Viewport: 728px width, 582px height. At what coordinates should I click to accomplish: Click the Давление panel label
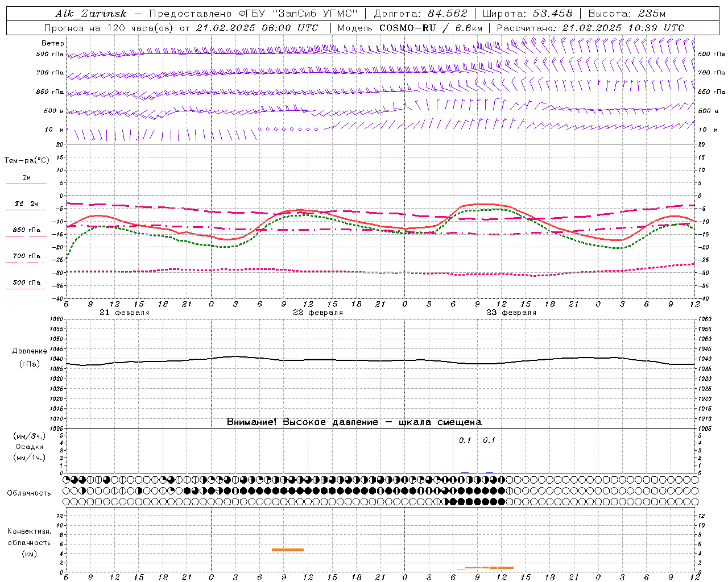point(30,351)
